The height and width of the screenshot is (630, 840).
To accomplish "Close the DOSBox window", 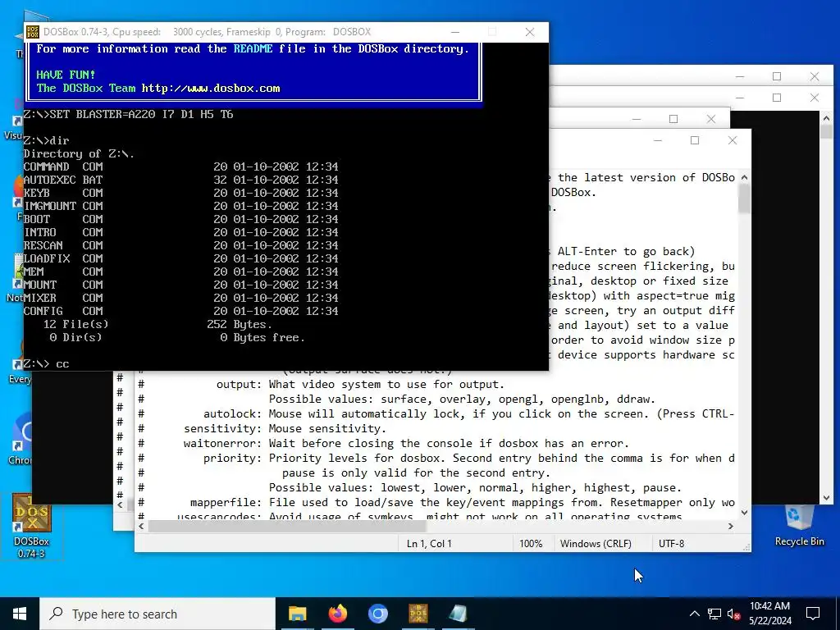I will 530,32.
